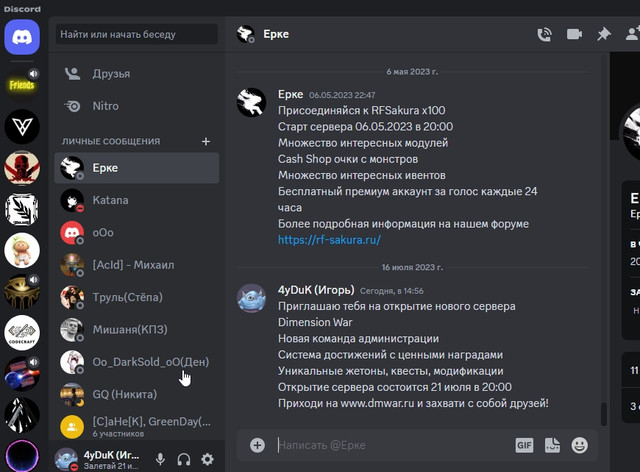Viewport: 640px width, 472px height.
Task: Click the chat scrollbar thumb
Action: click(604, 414)
